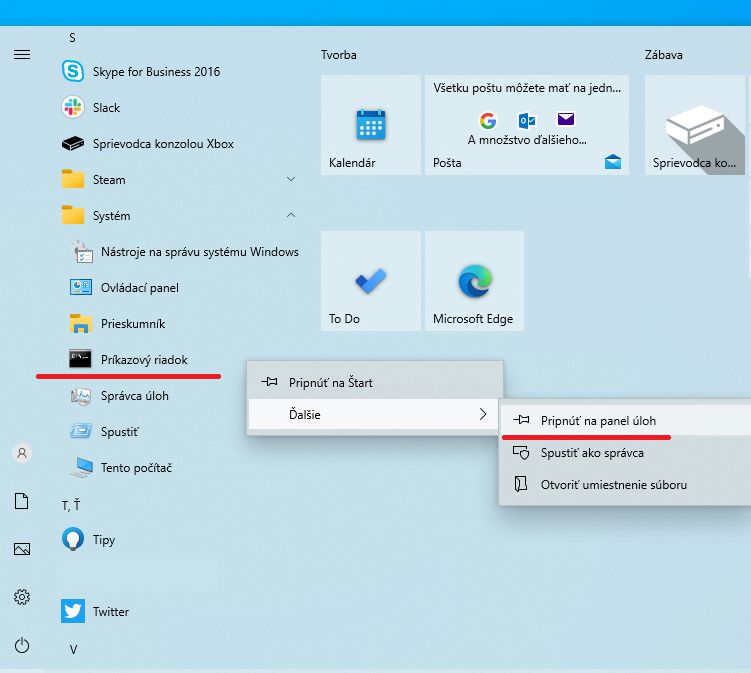Expand the Steam folder chevron
Image resolution: width=751 pixels, height=673 pixels.
tap(291, 179)
